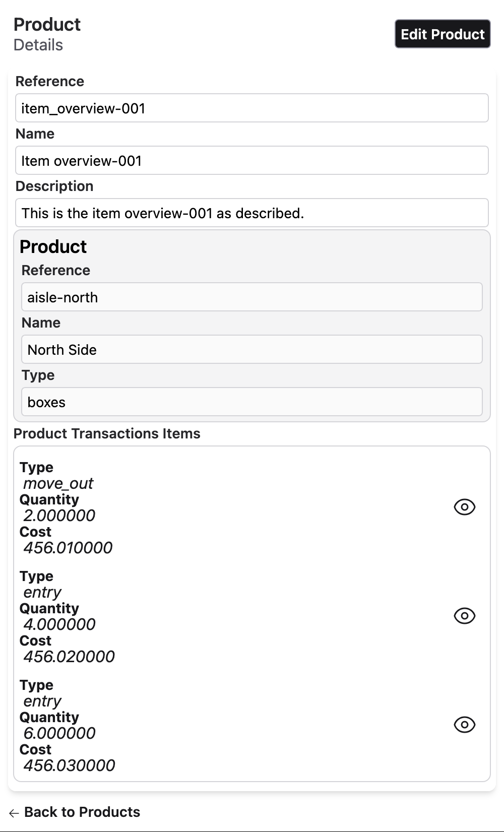Viewport: 504px width, 832px height.
Task: Select the eye icon beside quantity 4.000000
Action: pyautogui.click(x=464, y=616)
